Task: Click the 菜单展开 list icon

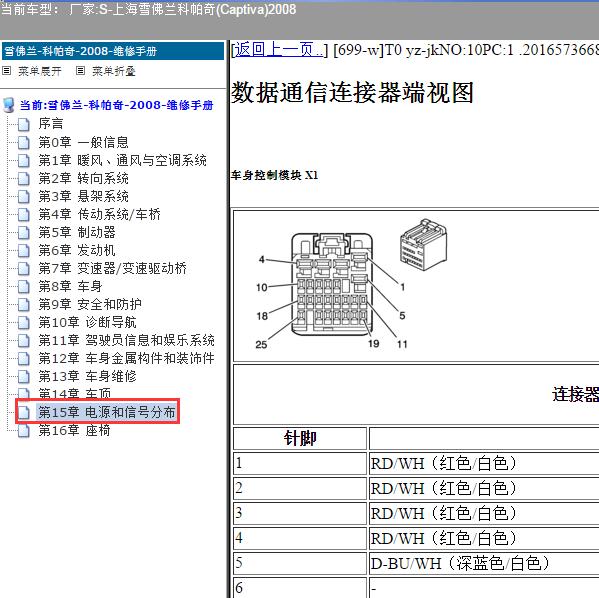Action: (x=6, y=70)
